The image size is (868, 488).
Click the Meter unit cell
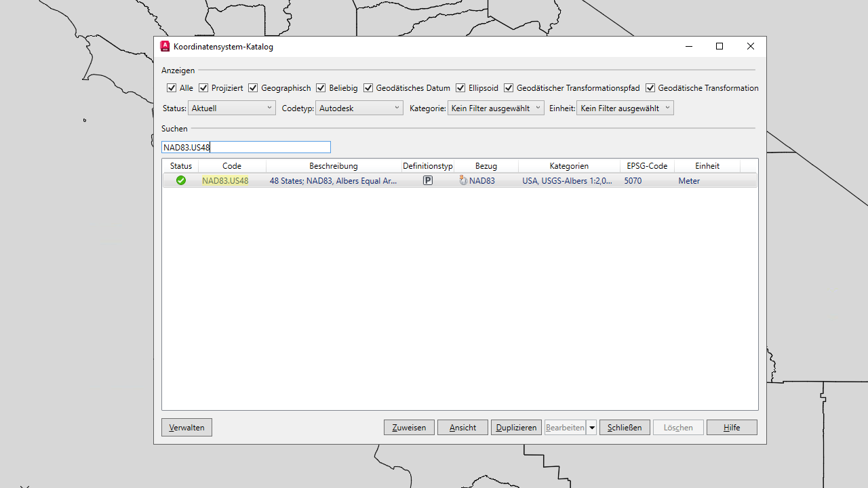pos(689,181)
